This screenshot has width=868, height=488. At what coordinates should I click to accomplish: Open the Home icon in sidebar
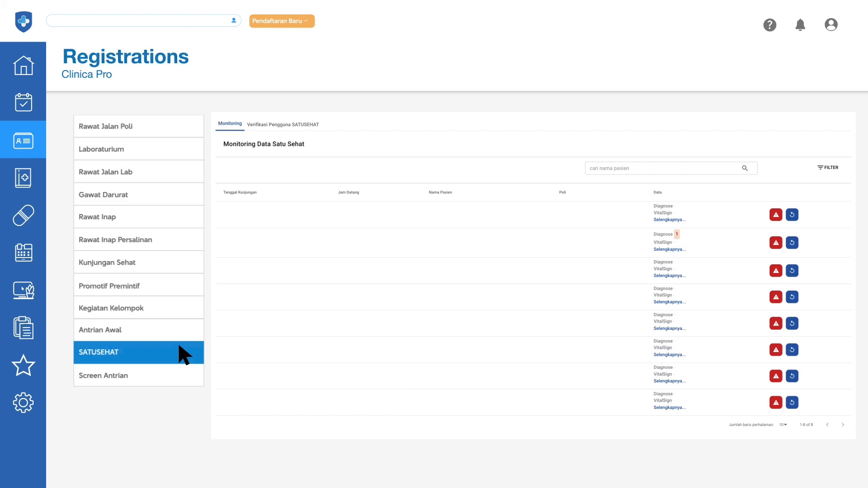23,66
